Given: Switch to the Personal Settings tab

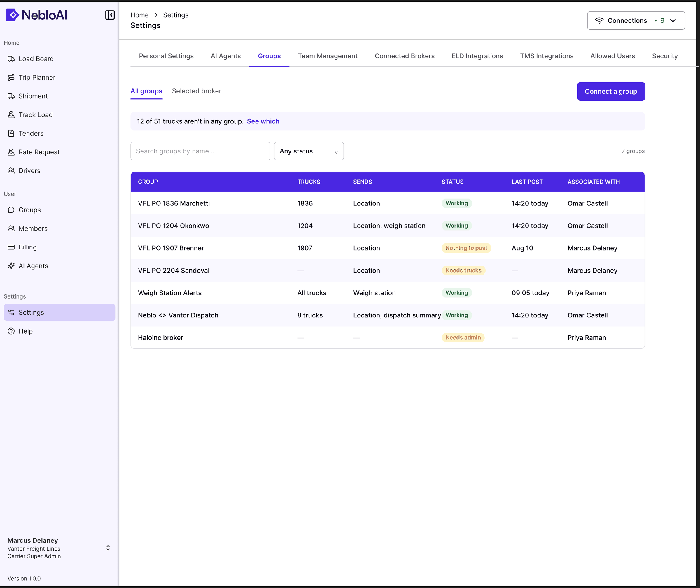Looking at the screenshot, I should click(166, 56).
